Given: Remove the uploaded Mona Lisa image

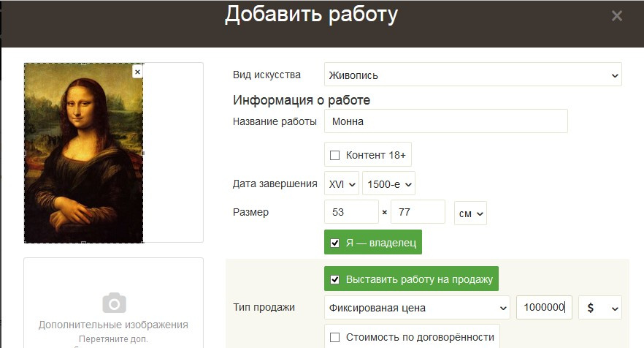Looking at the screenshot, I should click(137, 72).
